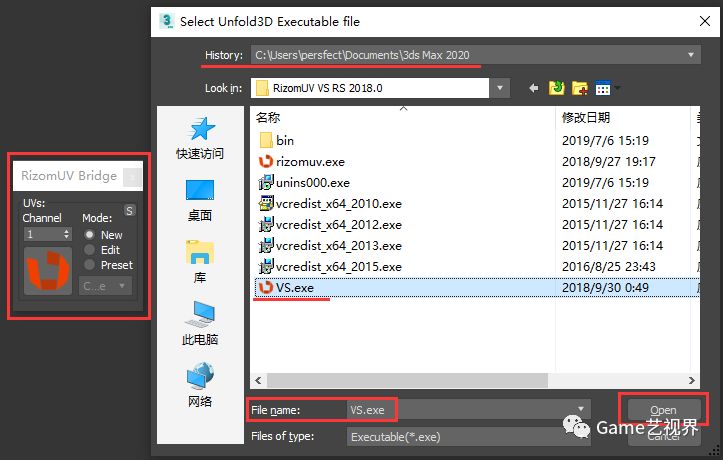This screenshot has height=460, width=723.
Task: Open the S settings button in RizomUV Bridge
Action: (130, 211)
